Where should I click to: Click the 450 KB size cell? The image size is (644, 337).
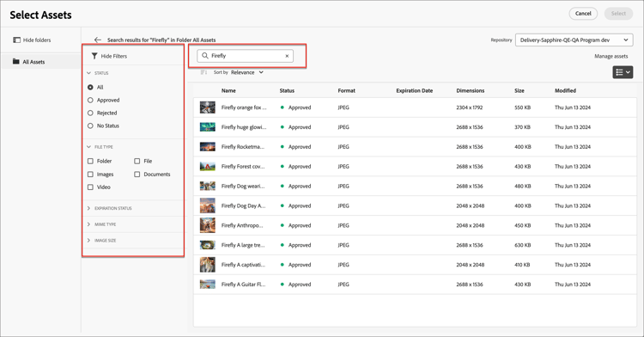tap(522, 225)
